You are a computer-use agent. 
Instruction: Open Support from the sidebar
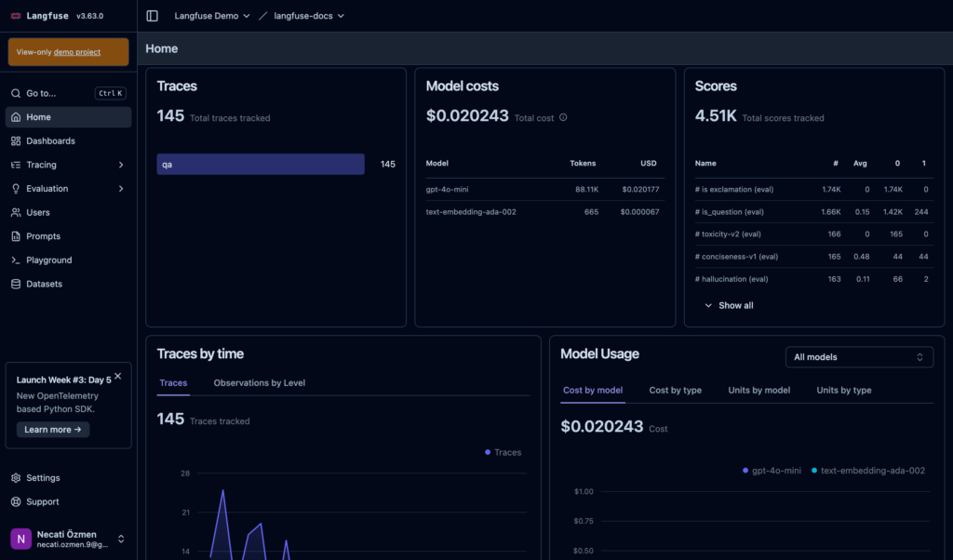[x=41, y=501]
